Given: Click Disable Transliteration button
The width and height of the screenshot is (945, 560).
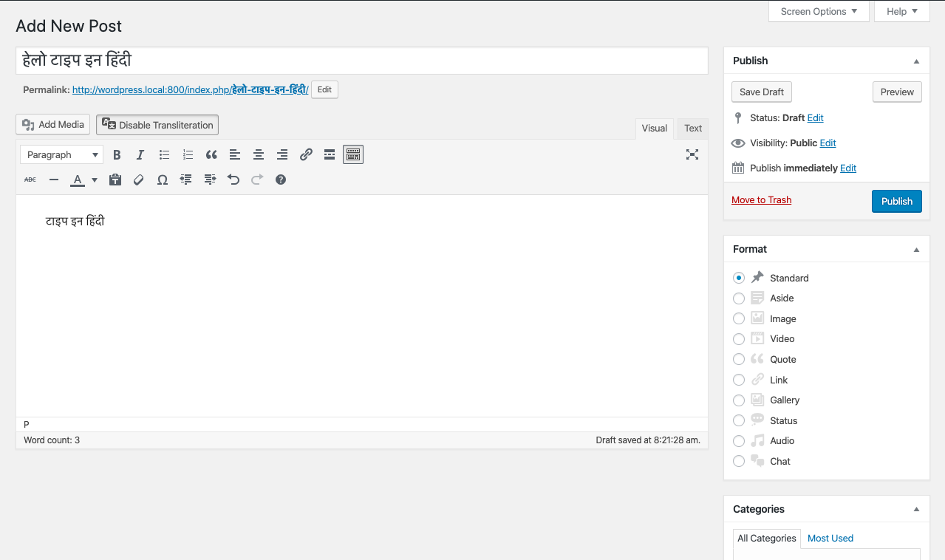Looking at the screenshot, I should point(157,125).
